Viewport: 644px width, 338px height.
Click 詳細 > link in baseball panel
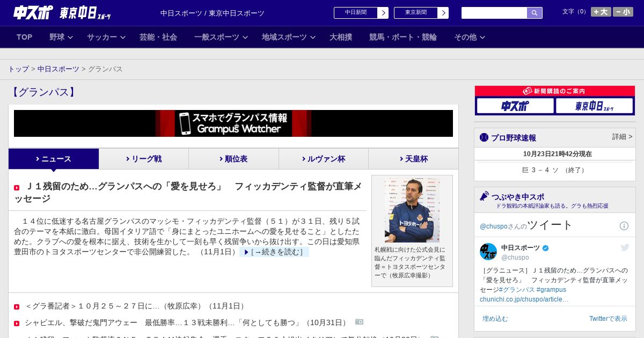pos(623,137)
